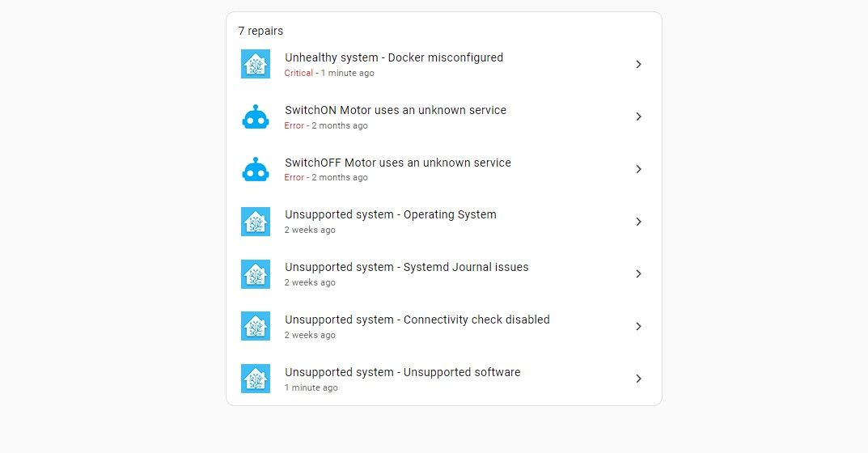Open chevron for Connectivity check disabled
The width and height of the screenshot is (868, 453).
click(638, 326)
